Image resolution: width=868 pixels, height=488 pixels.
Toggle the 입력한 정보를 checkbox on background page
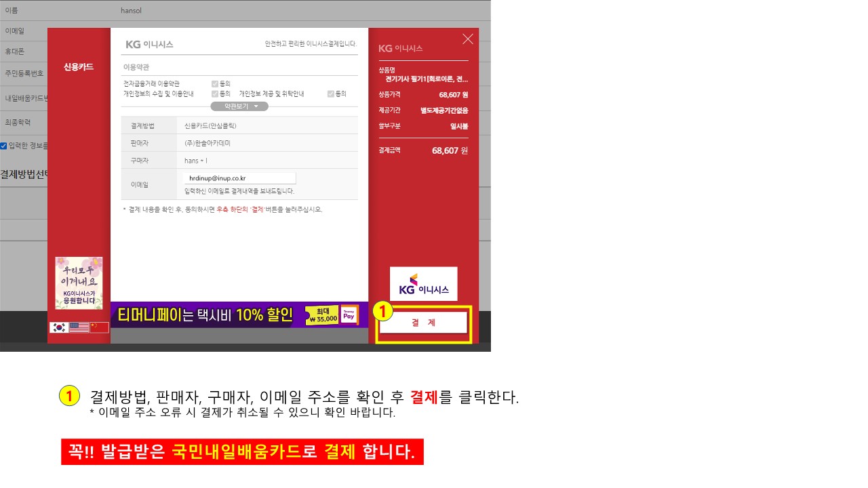tap(3, 146)
